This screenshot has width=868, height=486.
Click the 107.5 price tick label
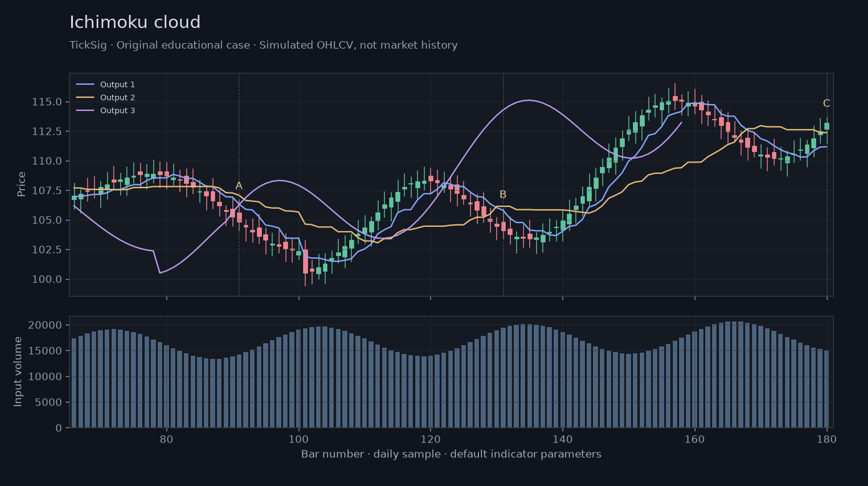pos(47,191)
